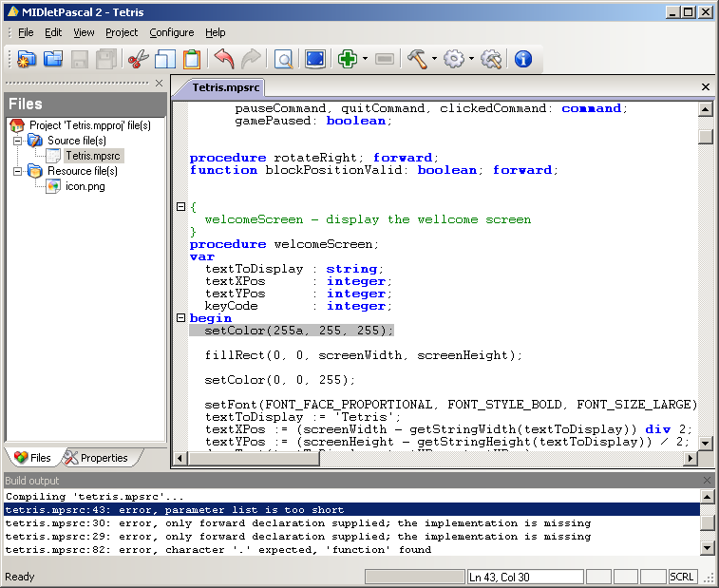The image size is (719, 588).
Task: Open the Project menu
Action: click(122, 32)
